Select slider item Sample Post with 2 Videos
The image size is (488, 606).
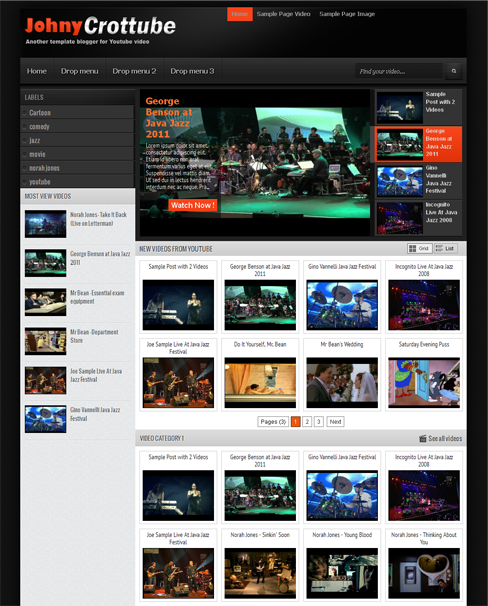[418, 107]
